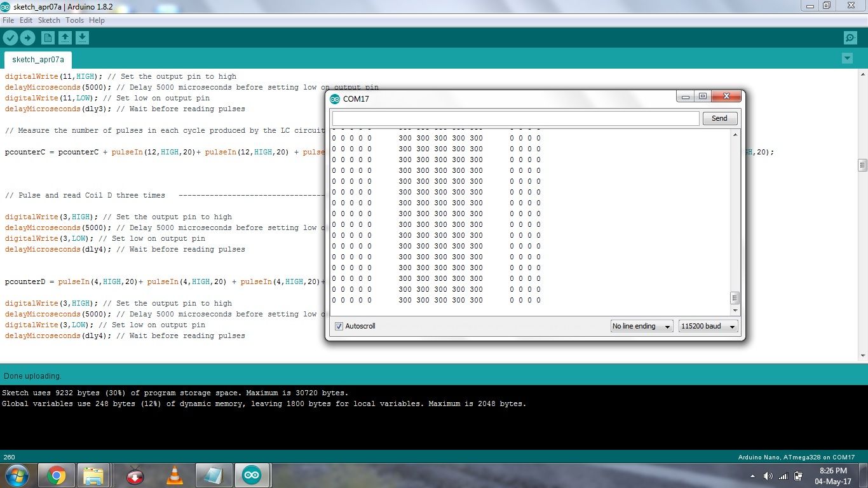Image resolution: width=868 pixels, height=488 pixels.
Task: Click the serial monitor input field
Action: (x=515, y=118)
